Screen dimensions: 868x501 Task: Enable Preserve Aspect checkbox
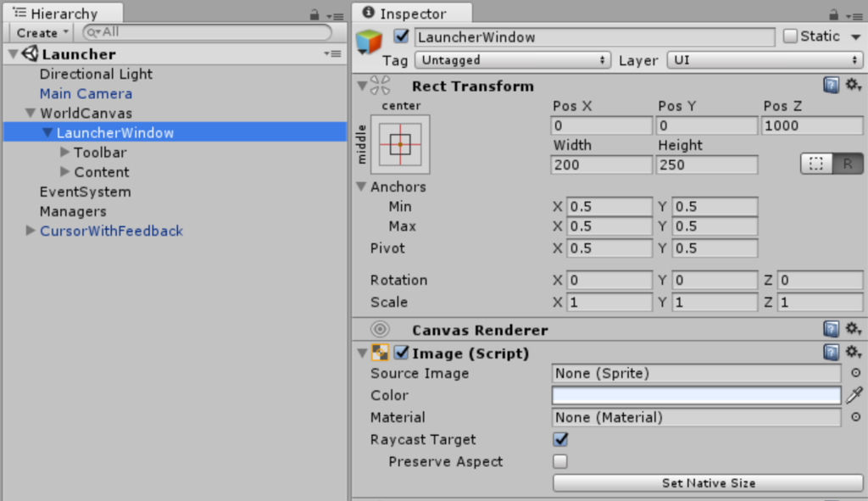(x=560, y=461)
